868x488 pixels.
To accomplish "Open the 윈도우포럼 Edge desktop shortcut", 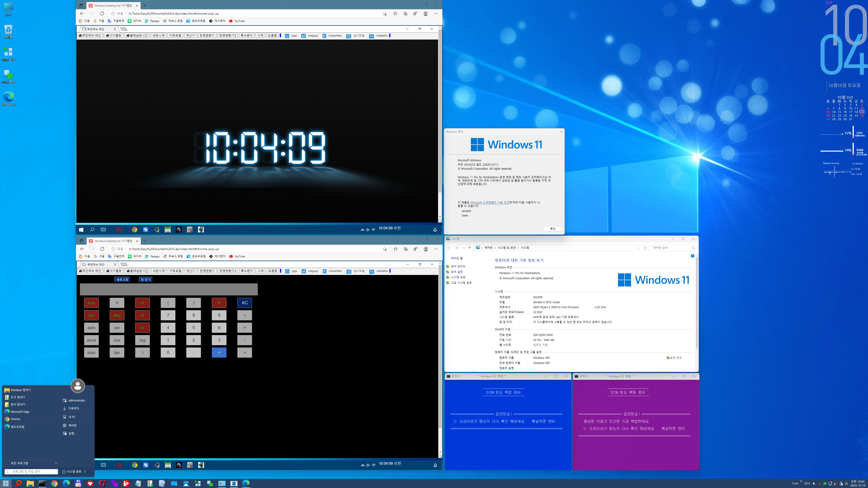I will [8, 99].
